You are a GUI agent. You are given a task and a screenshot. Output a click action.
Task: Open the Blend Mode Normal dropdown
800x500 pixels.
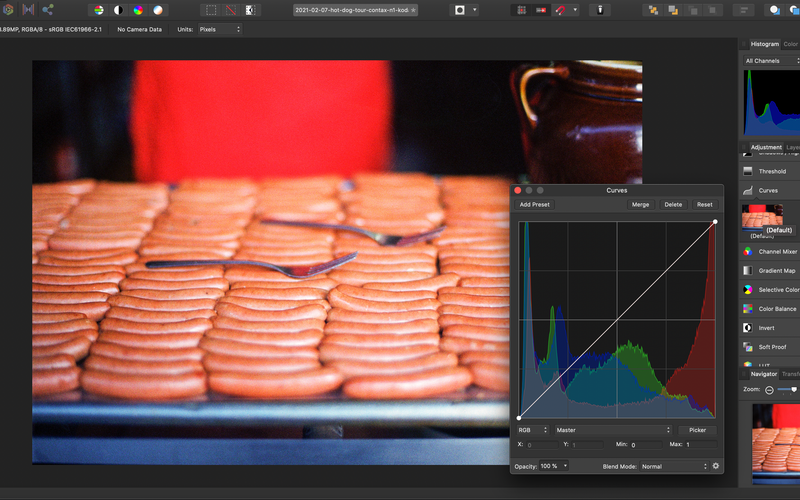click(674, 466)
